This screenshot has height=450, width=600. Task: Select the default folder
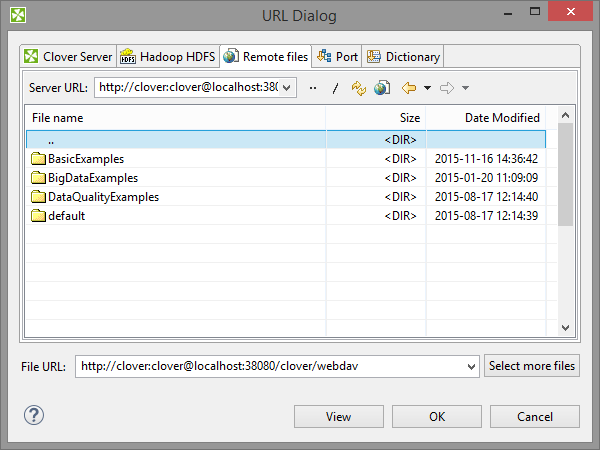(286, 215)
